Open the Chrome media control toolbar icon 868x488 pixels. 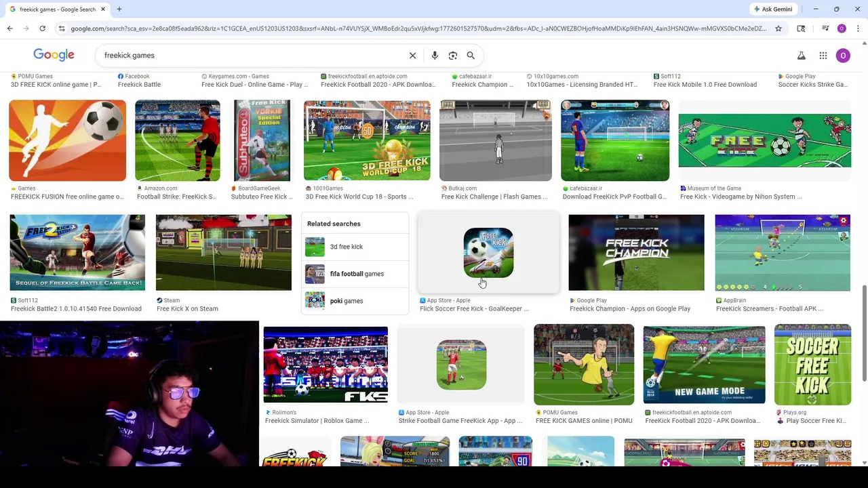[x=825, y=28]
